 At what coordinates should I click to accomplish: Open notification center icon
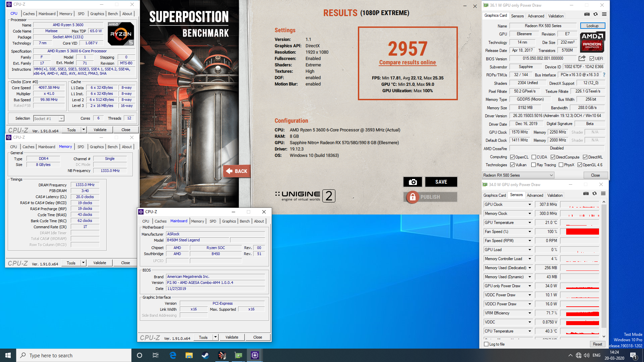pyautogui.click(x=633, y=355)
